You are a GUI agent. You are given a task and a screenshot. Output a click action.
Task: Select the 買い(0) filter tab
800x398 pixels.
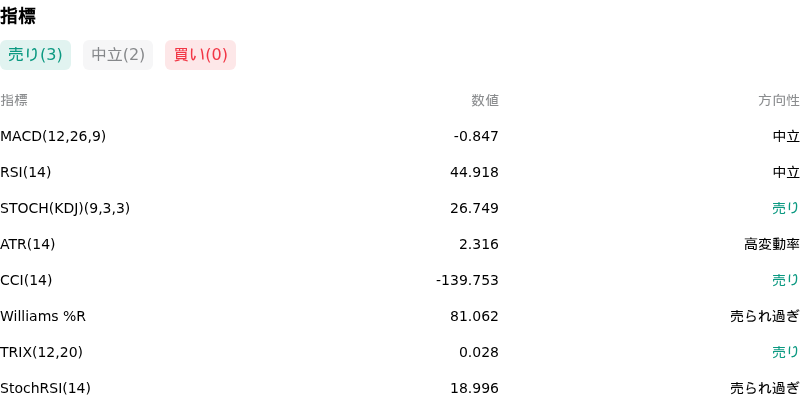(x=200, y=55)
